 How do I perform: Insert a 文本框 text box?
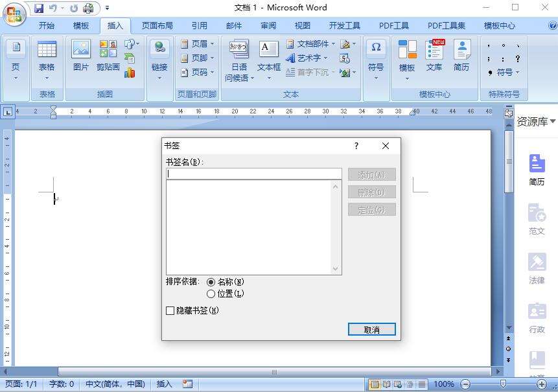coord(269,60)
